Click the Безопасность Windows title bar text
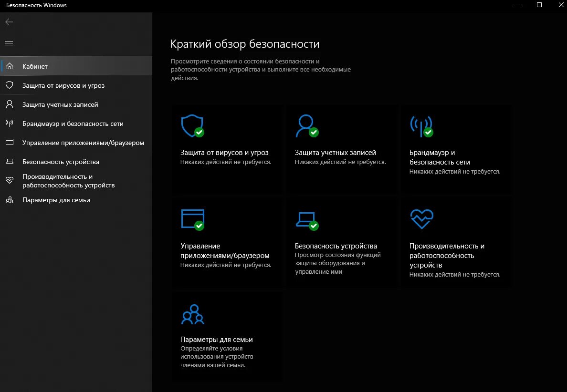Image resolution: width=567 pixels, height=392 pixels. tap(36, 5)
